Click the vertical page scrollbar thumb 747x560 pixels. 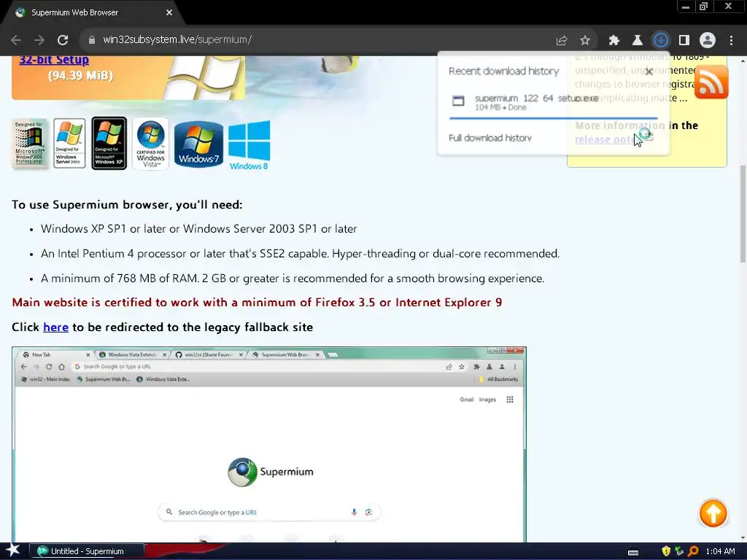(x=743, y=214)
